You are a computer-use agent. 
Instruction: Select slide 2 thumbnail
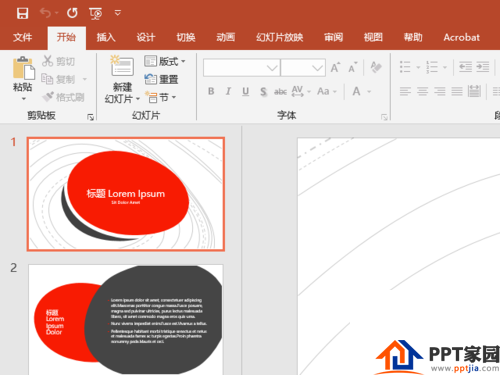click(x=126, y=320)
